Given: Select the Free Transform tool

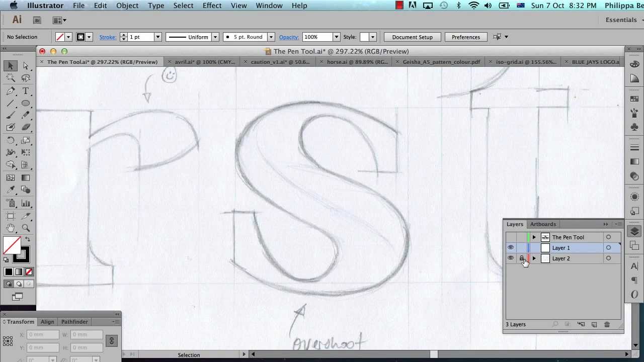Looking at the screenshot, I should [x=26, y=152].
